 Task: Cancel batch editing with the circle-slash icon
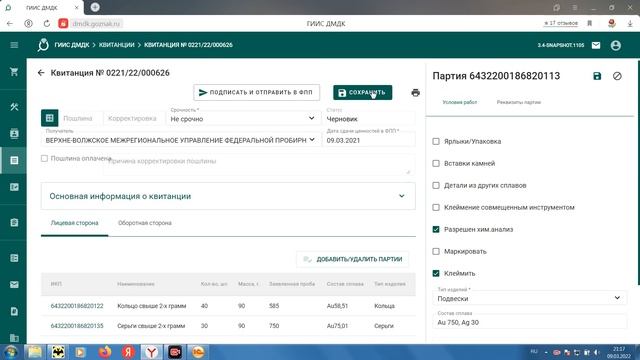pyautogui.click(x=617, y=76)
